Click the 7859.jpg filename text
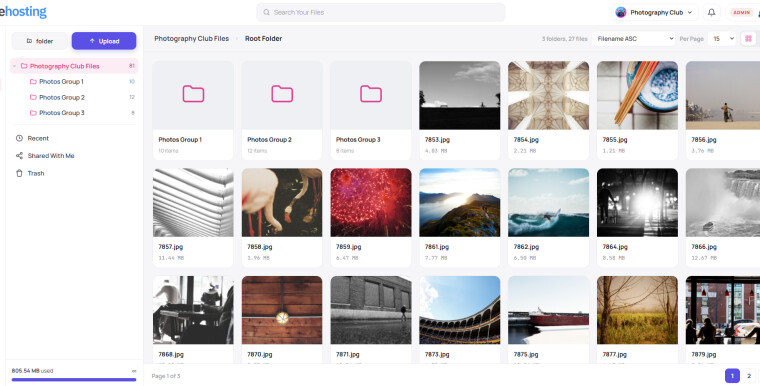The image size is (760, 386). pyautogui.click(x=348, y=247)
